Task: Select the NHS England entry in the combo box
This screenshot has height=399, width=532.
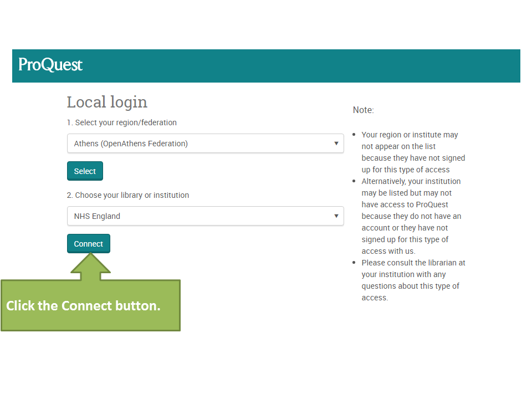Action: (205, 216)
